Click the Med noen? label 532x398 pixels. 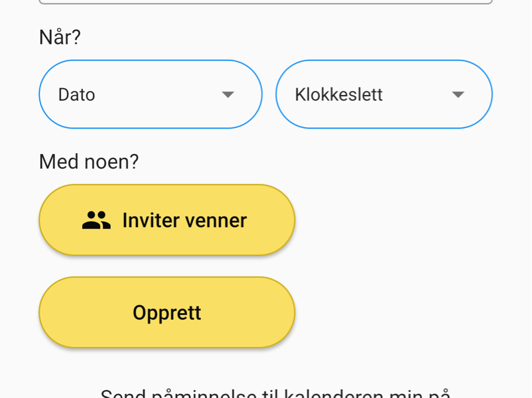(x=89, y=161)
